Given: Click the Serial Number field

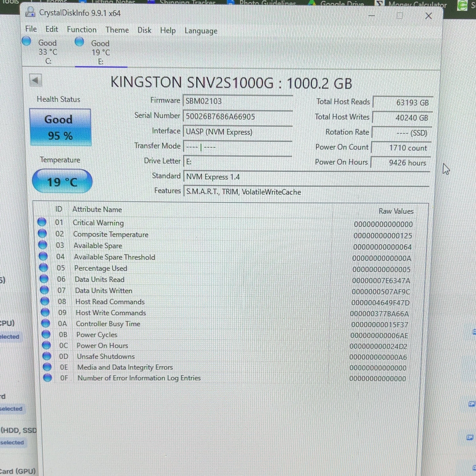Looking at the screenshot, I should (237, 117).
